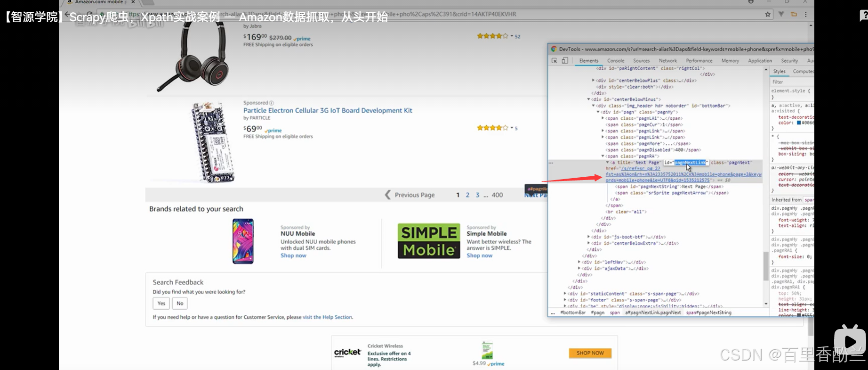The width and height of the screenshot is (868, 370).
Task: Expand the div id="centerBelowExtra" node
Action: click(588, 243)
